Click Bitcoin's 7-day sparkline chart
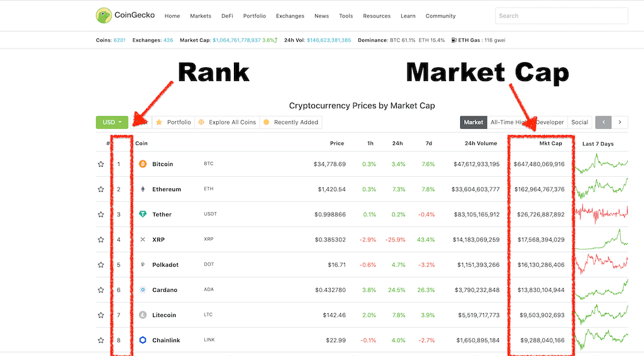 tap(601, 163)
